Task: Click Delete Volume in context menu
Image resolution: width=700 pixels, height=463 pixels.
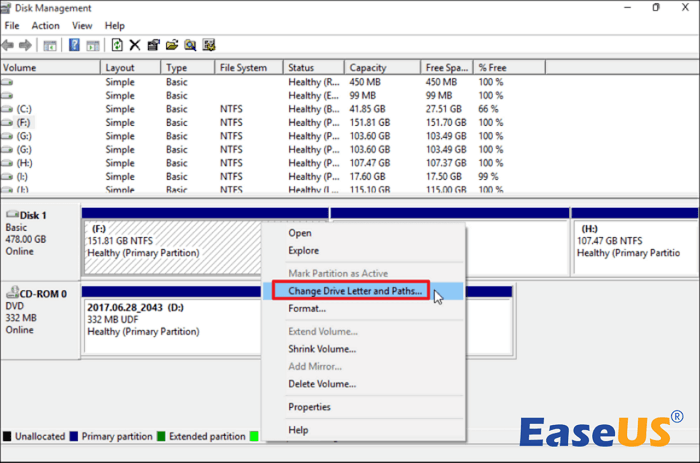Action: pos(322,383)
